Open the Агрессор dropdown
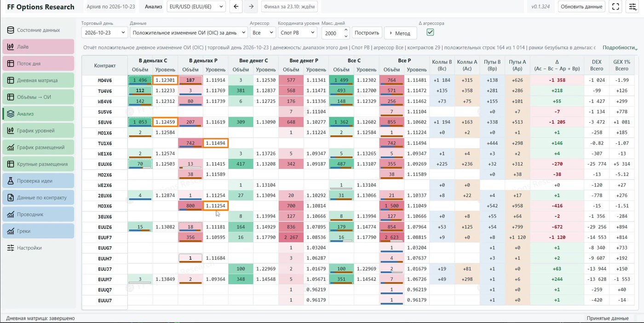Viewport: 644px width, 323px height. click(263, 33)
